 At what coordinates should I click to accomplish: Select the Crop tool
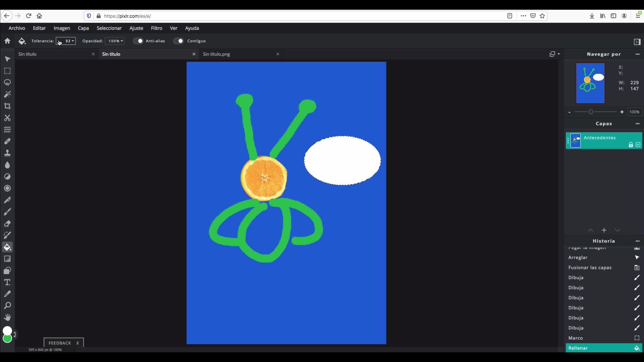(7, 106)
